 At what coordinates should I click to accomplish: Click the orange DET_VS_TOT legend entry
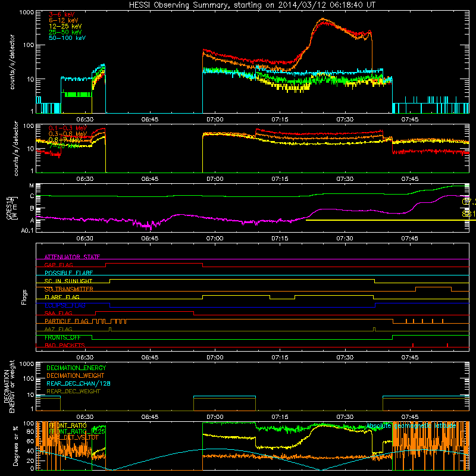point(73,437)
